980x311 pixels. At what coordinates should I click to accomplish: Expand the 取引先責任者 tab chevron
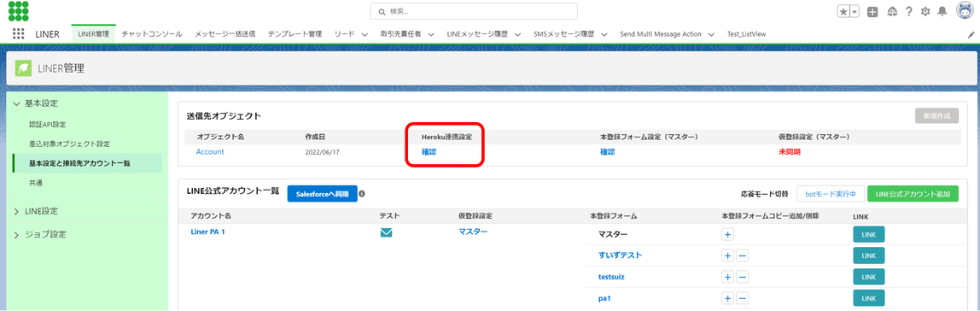tap(431, 34)
